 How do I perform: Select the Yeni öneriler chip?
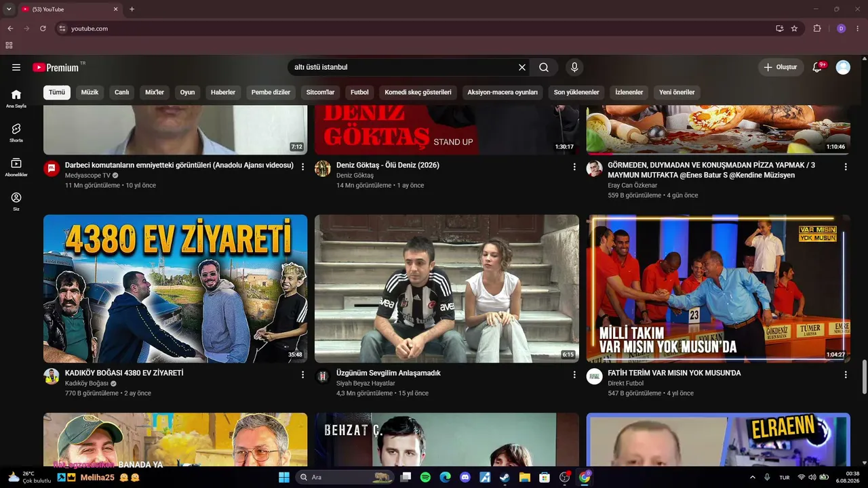click(677, 92)
